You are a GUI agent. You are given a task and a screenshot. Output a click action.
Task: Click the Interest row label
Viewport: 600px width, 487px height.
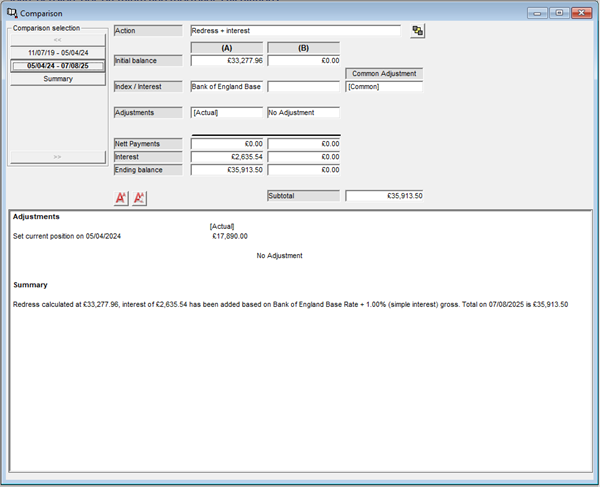pos(148,157)
